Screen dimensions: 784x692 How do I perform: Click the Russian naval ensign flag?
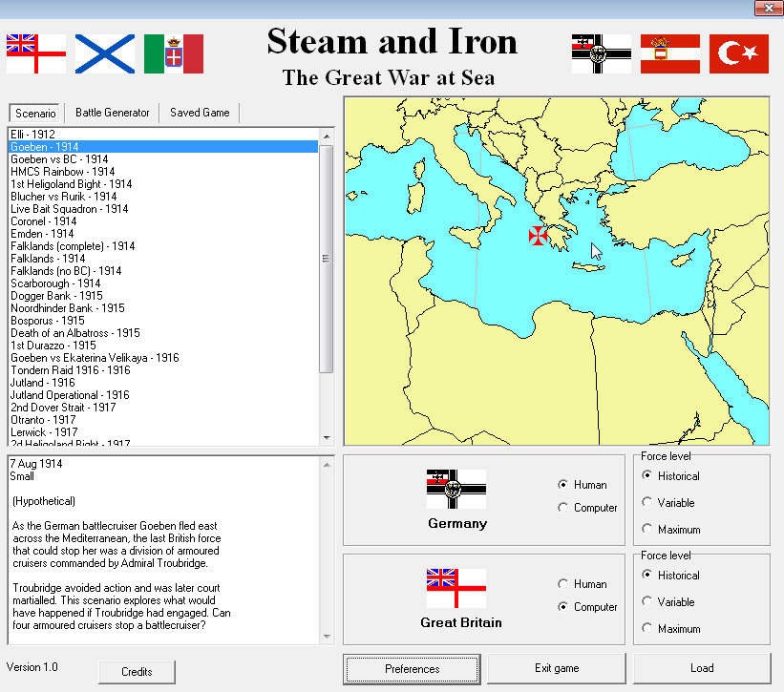tap(105, 53)
